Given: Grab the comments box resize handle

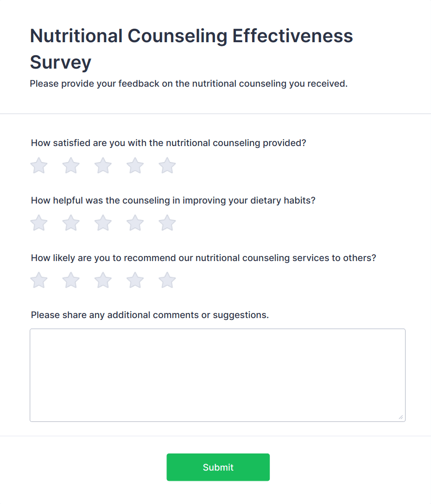Looking at the screenshot, I should click(401, 417).
